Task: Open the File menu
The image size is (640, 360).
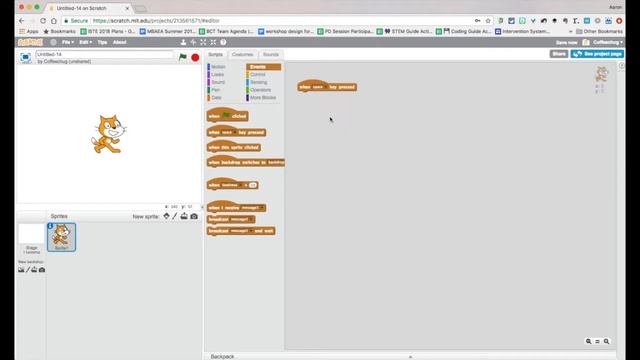Action: [x=68, y=42]
